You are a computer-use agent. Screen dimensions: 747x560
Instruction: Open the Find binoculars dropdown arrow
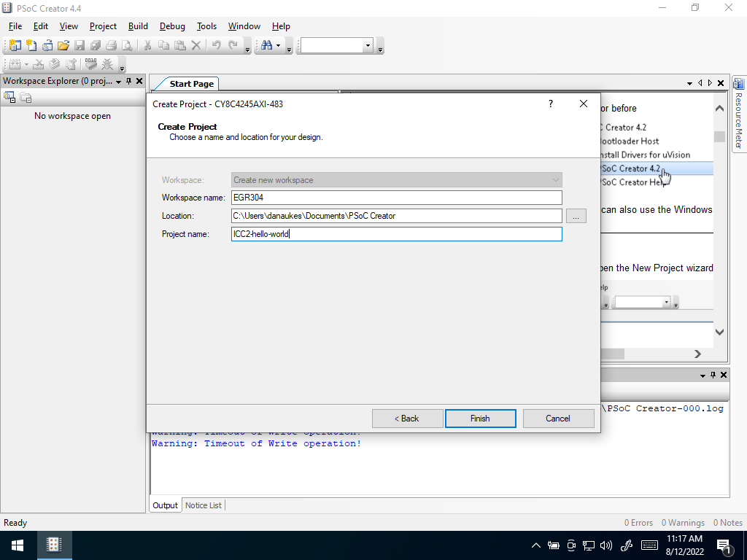(x=278, y=46)
